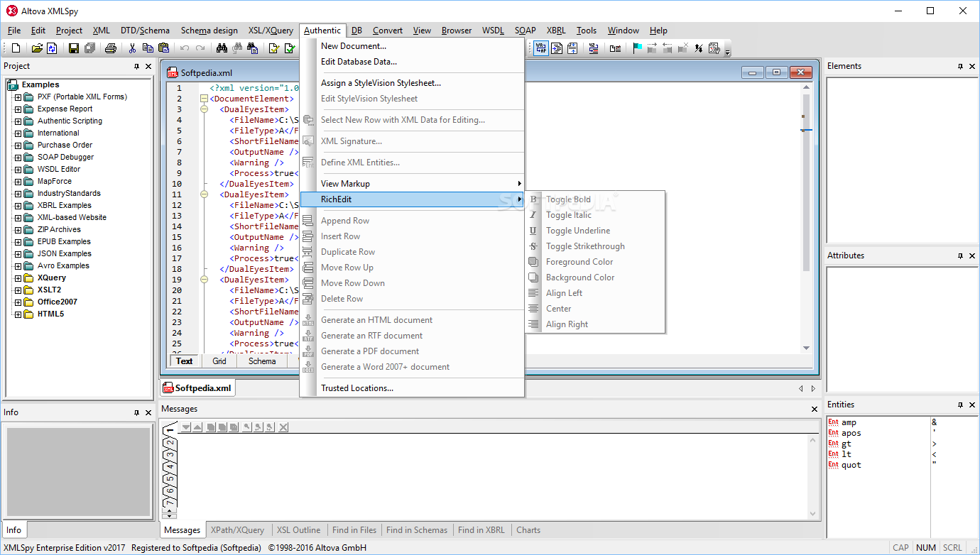Expand the Authentic Scripting folder node
980x555 pixels.
18,121
